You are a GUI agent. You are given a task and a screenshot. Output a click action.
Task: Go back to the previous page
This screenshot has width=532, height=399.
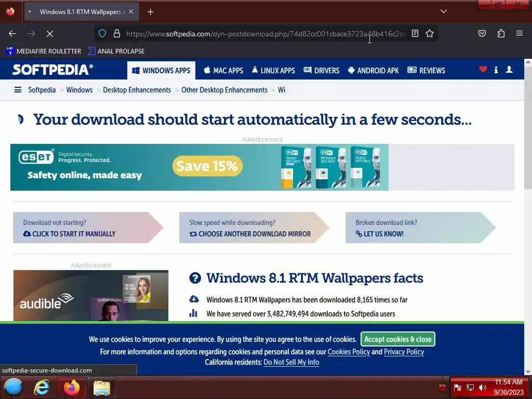click(x=12, y=34)
